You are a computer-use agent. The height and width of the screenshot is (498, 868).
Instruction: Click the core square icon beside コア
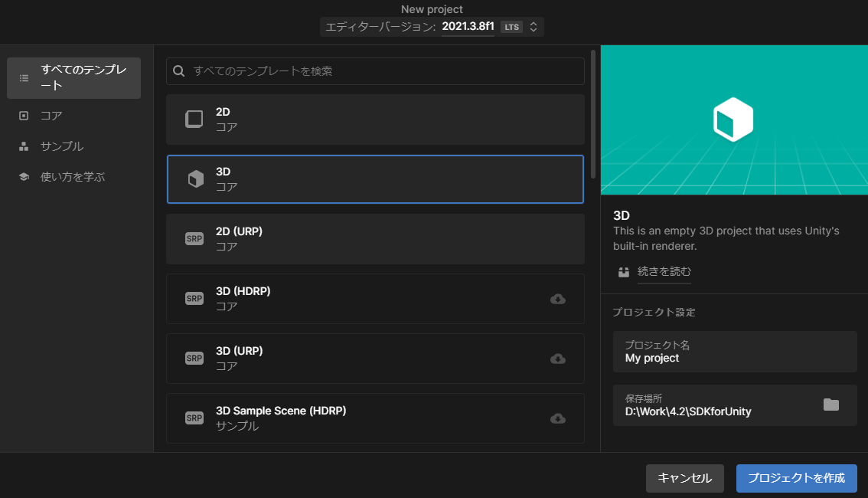pyautogui.click(x=24, y=116)
